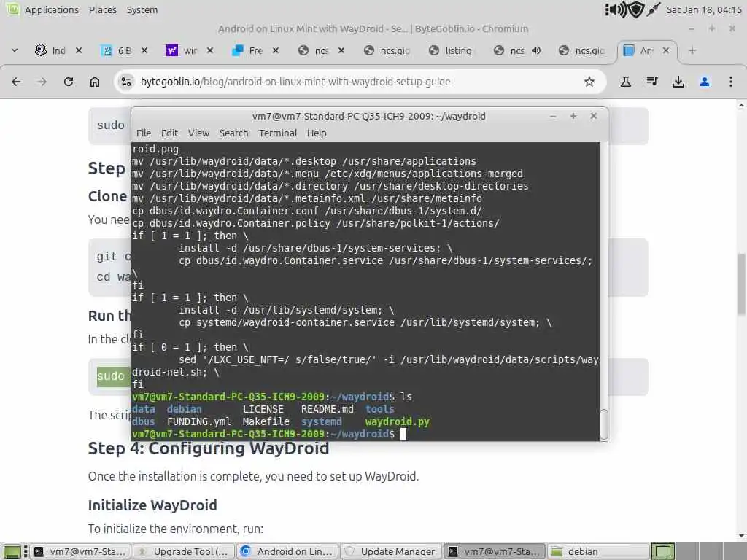The image size is (747, 560).
Task: Go forward in Chromium
Action: click(x=42, y=82)
